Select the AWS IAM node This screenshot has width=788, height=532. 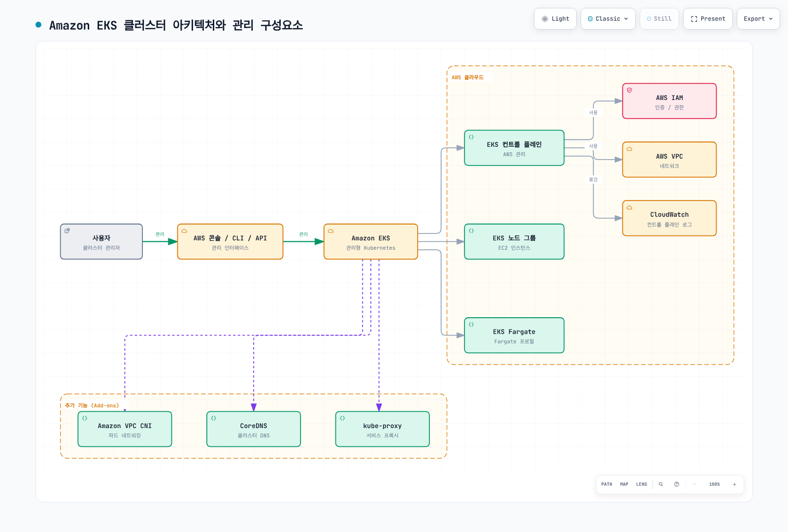(x=669, y=101)
